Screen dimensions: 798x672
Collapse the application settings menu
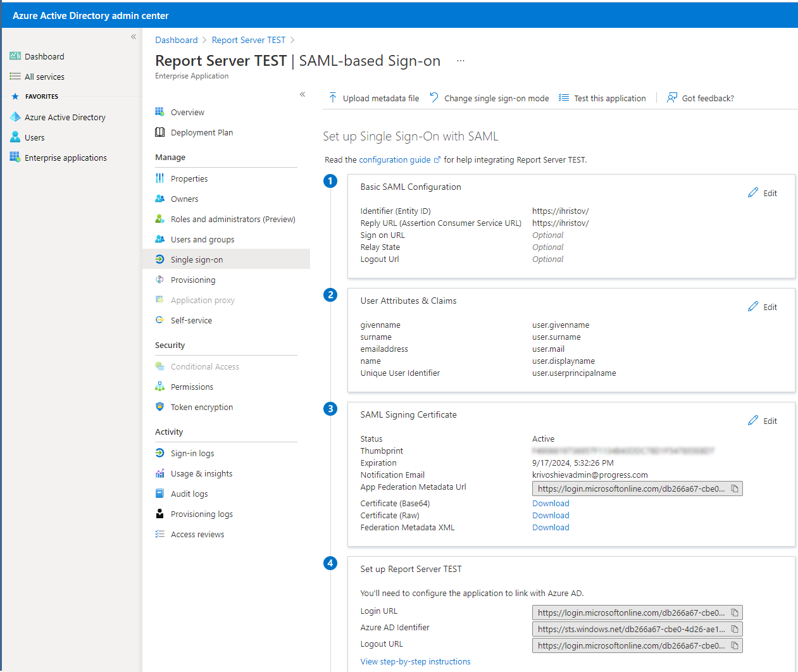302,93
